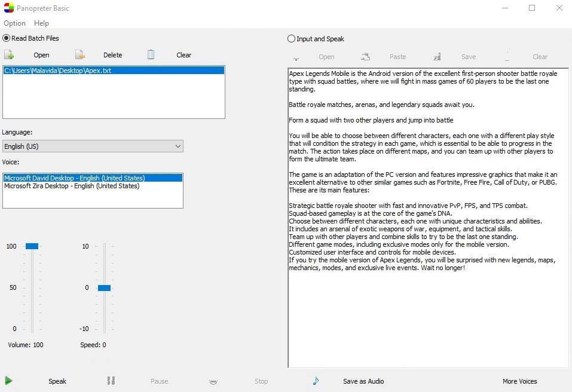Click the Stop button label
Screen dimensions: 572x392
point(261,381)
